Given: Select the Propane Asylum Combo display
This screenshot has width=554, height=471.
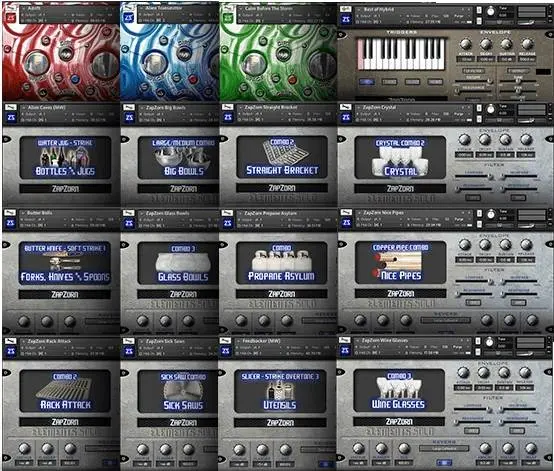Looking at the screenshot, I should [282, 263].
